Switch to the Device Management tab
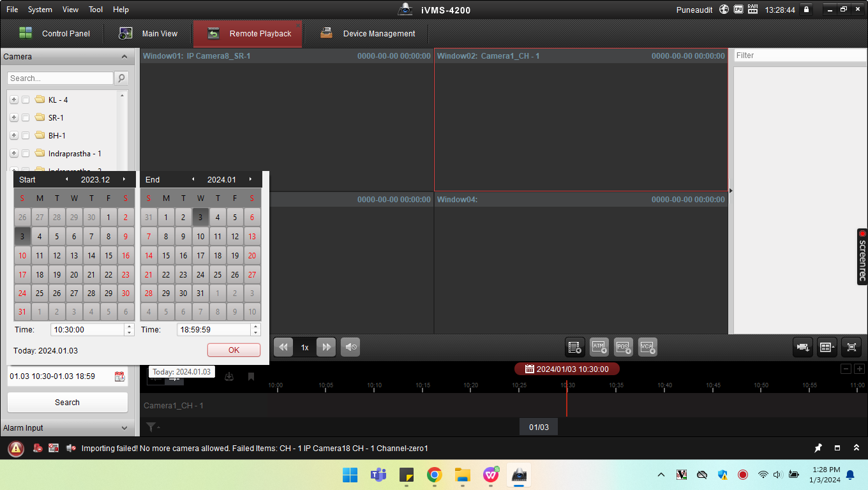The height and width of the screenshot is (490, 868). 368,33
